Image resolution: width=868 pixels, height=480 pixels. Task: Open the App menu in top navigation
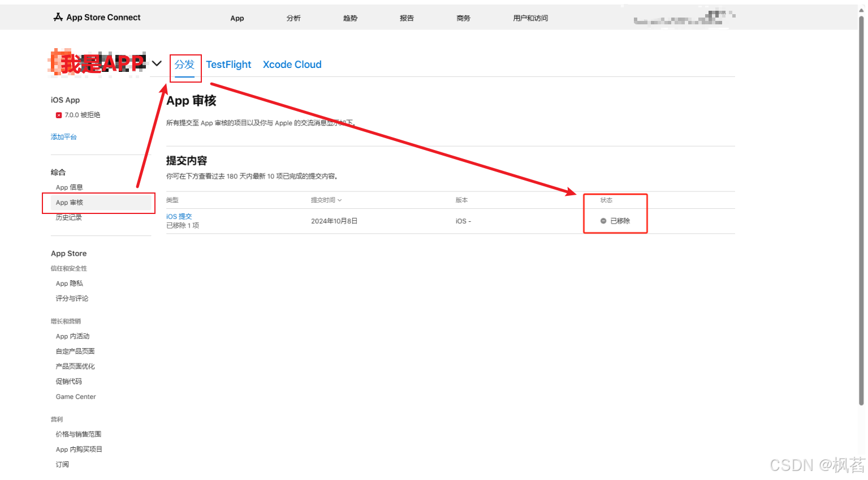tap(237, 18)
